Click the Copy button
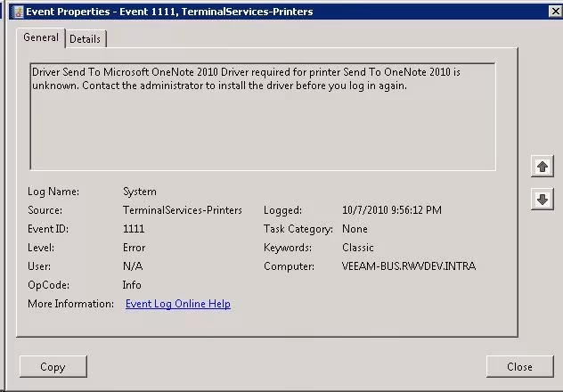Image resolution: width=563 pixels, height=392 pixels. click(53, 366)
